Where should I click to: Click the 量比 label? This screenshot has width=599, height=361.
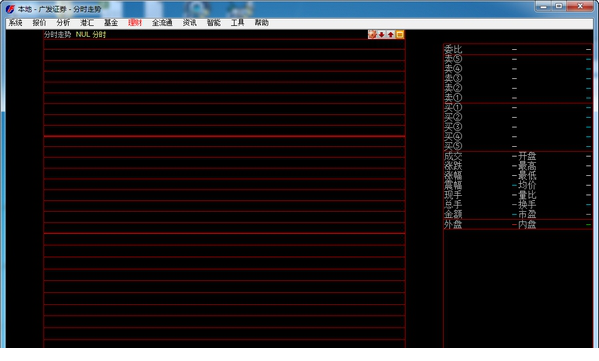pos(527,195)
